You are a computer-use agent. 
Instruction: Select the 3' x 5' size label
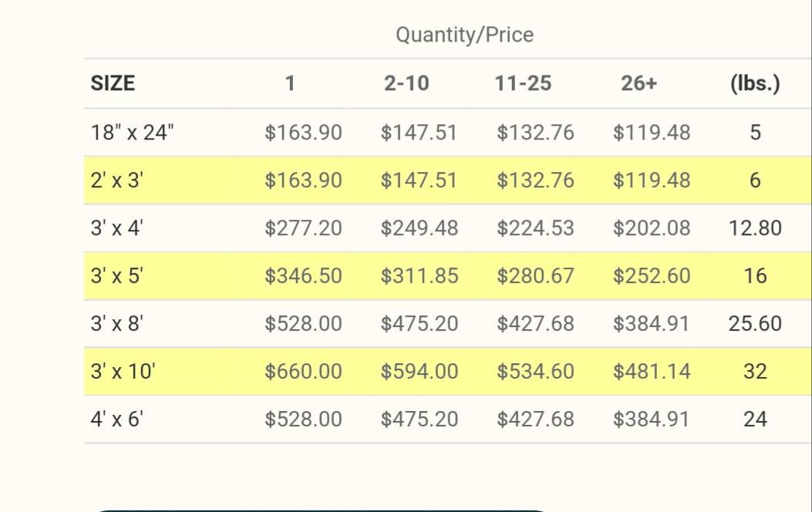[117, 276]
